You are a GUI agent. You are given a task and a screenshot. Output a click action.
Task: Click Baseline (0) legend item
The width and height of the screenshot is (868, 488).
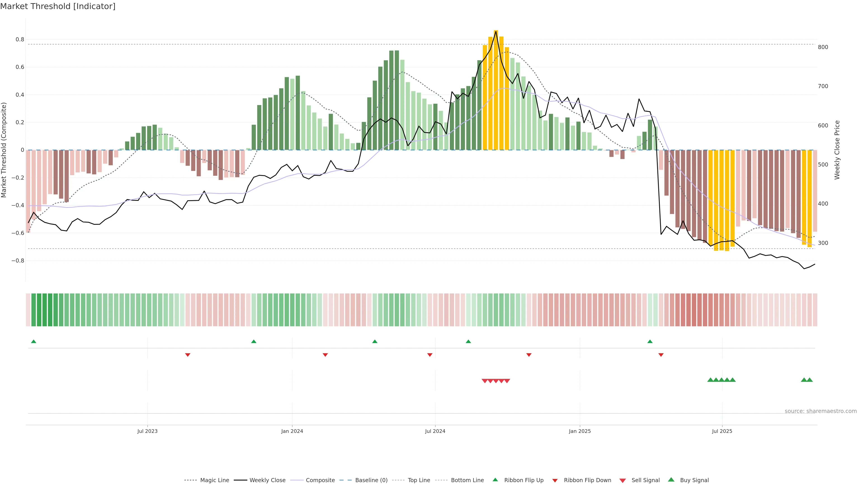[x=371, y=480]
